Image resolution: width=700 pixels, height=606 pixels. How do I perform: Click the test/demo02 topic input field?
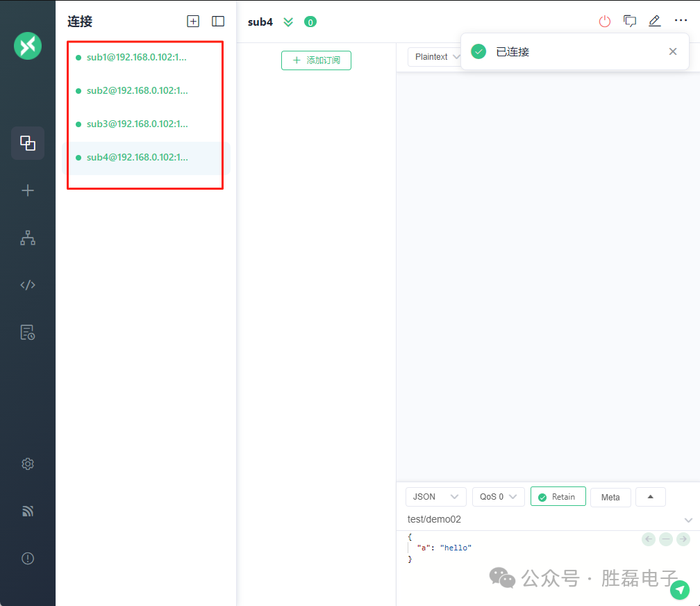click(544, 519)
